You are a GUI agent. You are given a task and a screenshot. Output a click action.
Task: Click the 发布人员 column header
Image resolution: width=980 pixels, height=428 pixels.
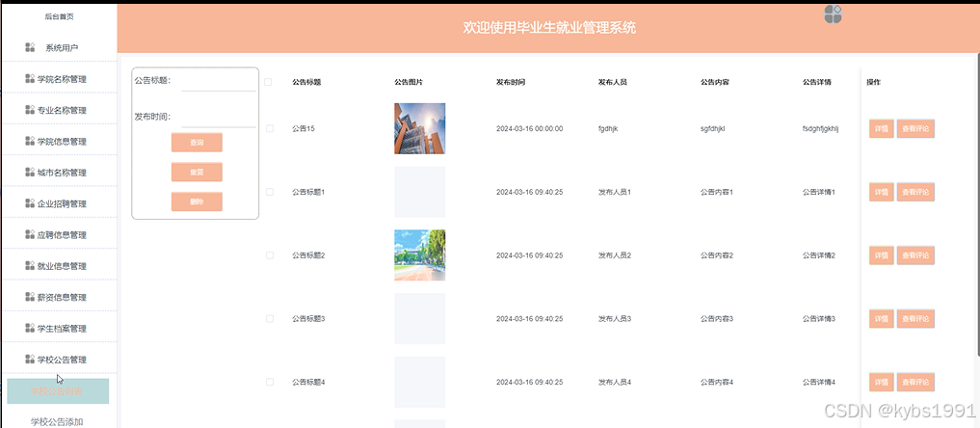pyautogui.click(x=613, y=82)
